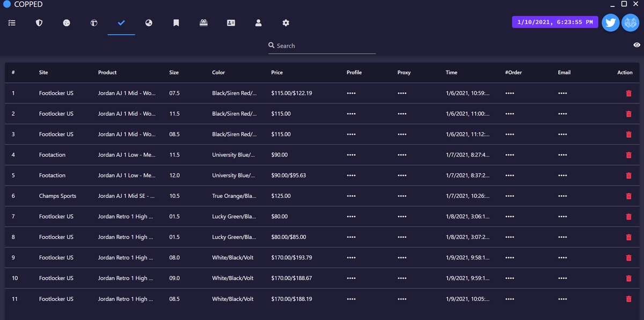The height and width of the screenshot is (320, 644).
Task: Open the pie chart analytics tab
Action: [149, 23]
